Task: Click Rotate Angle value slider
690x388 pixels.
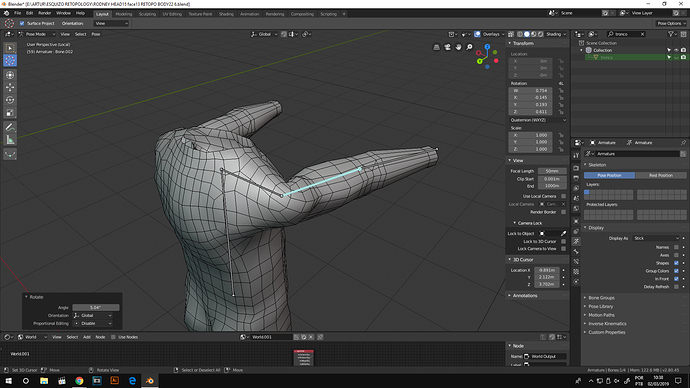Action: tap(95, 307)
